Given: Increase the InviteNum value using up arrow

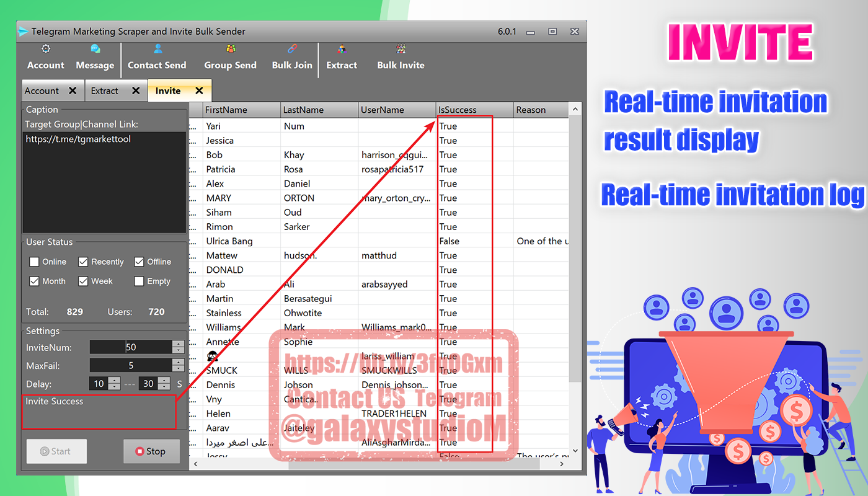Looking at the screenshot, I should point(178,343).
